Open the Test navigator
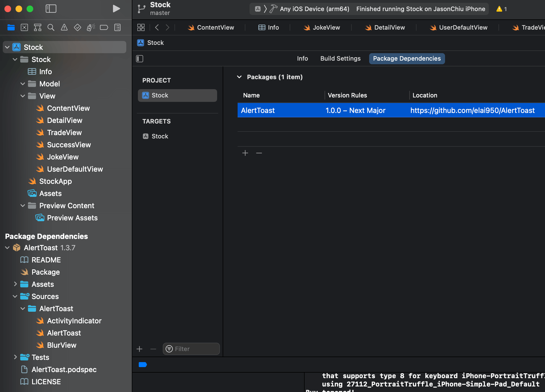 pos(78,27)
